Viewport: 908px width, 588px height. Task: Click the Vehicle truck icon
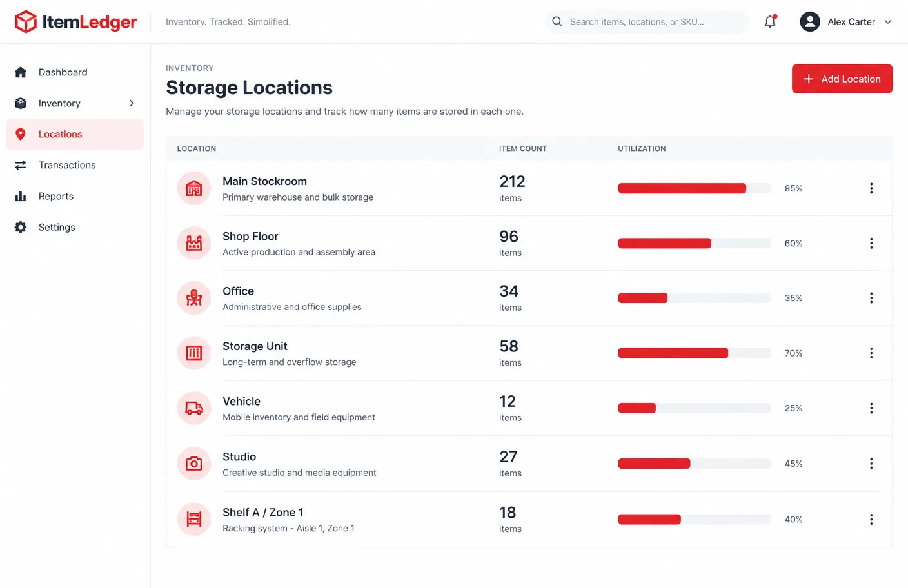tap(194, 408)
